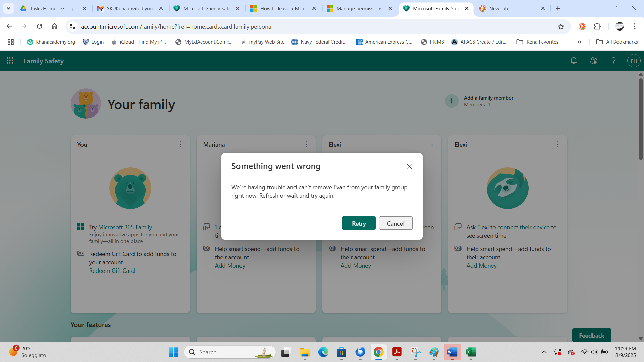The width and height of the screenshot is (644, 362).
Task: Expand the hidden bookmarks chevron
Action: pyautogui.click(x=579, y=42)
